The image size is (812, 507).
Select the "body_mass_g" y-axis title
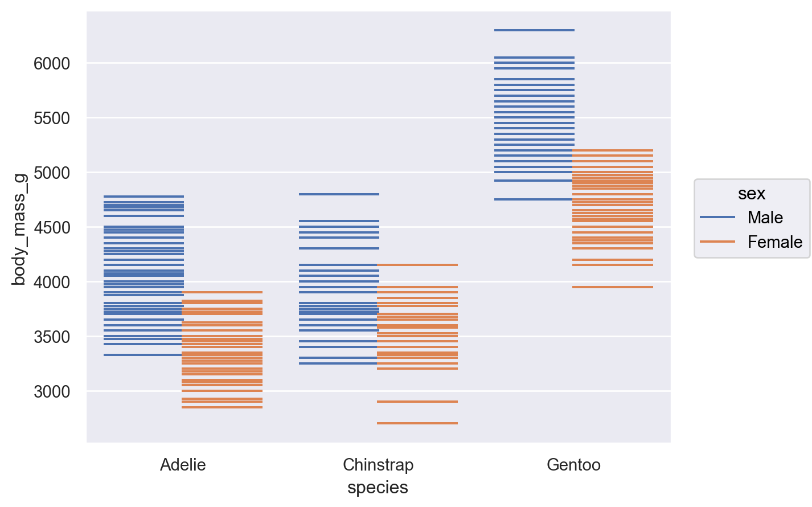click(x=19, y=229)
